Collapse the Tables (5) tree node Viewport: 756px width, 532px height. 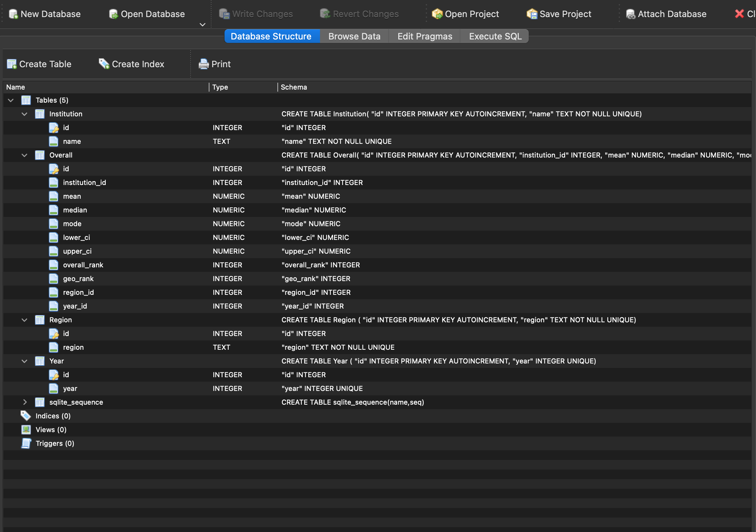click(x=11, y=100)
